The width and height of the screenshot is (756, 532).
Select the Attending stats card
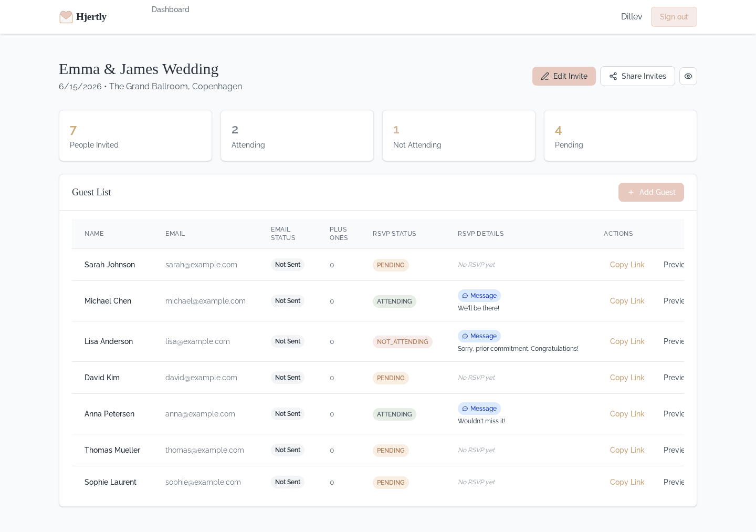point(297,135)
